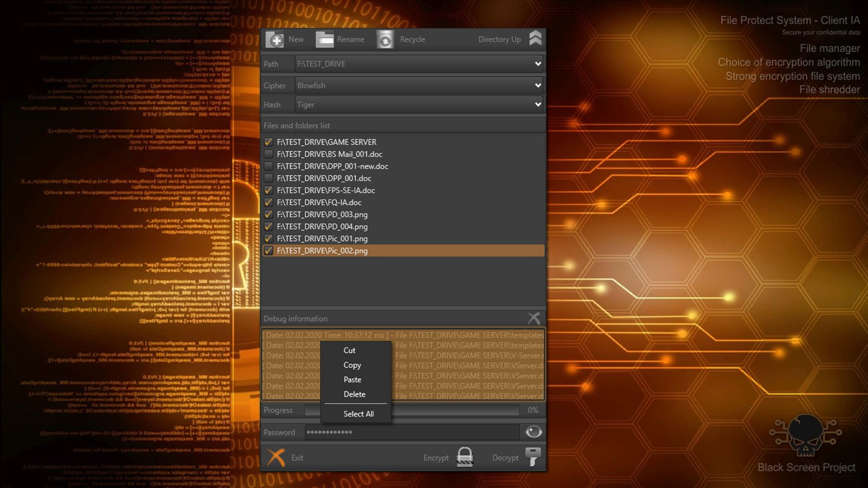Image resolution: width=868 pixels, height=488 pixels.
Task: Click the Paste context menu entry
Action: coord(352,379)
